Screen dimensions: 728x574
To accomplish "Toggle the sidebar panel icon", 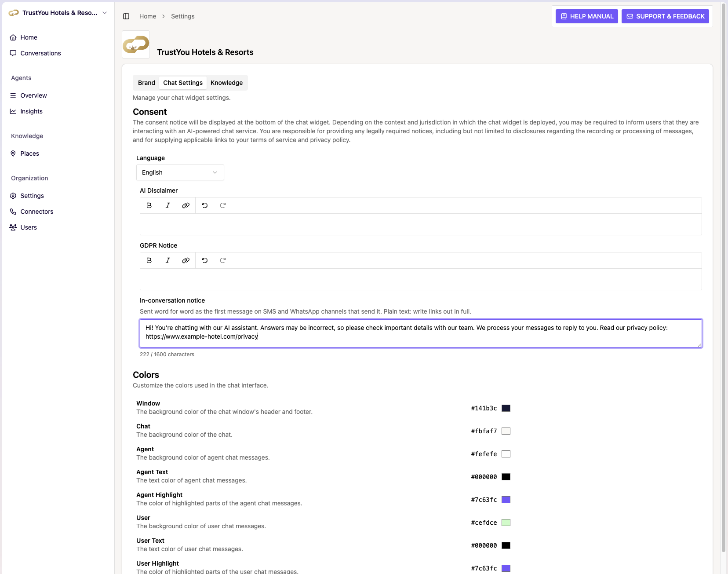I will [x=126, y=16].
